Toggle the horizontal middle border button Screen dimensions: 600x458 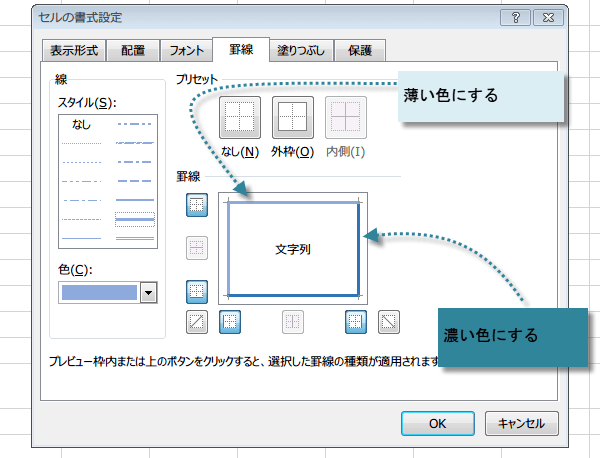click(x=197, y=248)
